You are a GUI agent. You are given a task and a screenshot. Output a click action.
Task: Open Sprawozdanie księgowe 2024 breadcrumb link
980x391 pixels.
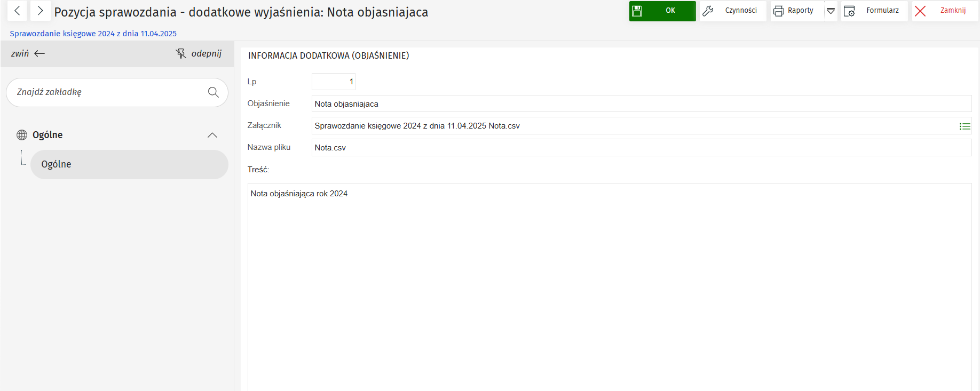click(93, 34)
